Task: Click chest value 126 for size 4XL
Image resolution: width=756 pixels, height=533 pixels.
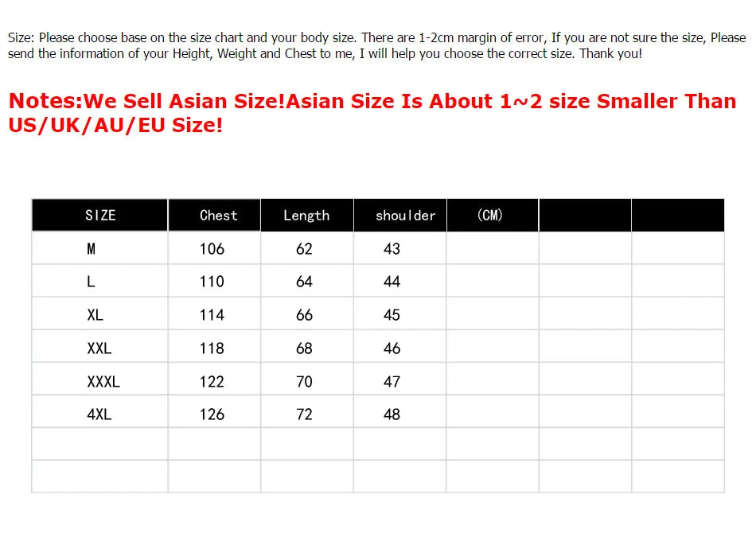Action: (212, 414)
